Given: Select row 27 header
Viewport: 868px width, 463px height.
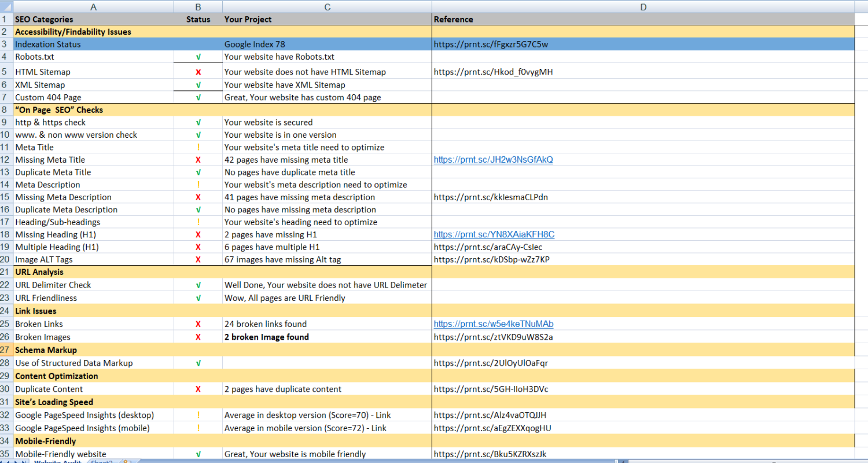Looking at the screenshot, I should pos(6,350).
